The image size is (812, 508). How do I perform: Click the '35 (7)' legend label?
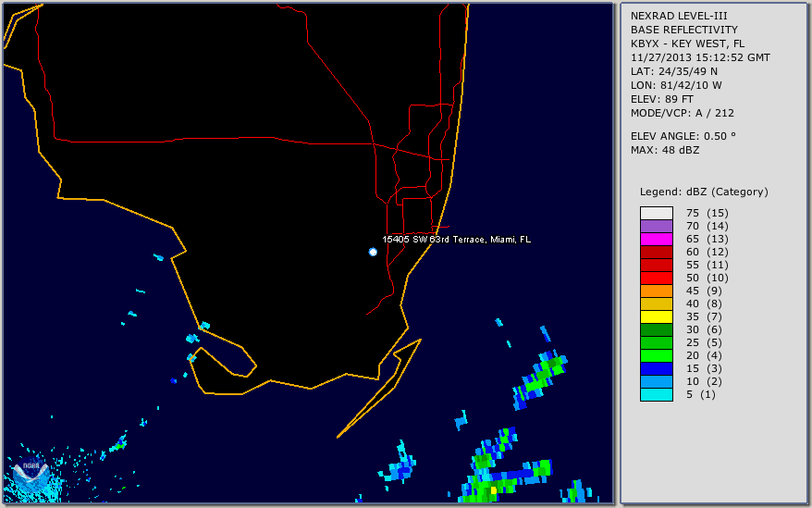[707, 316]
